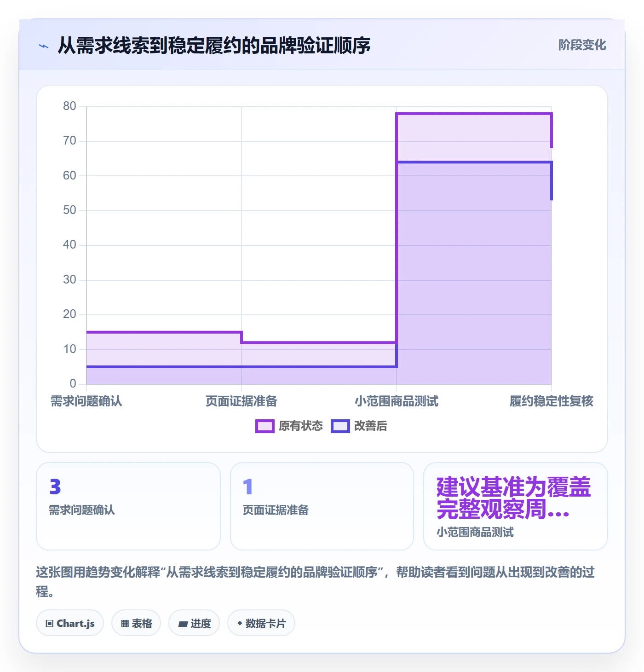This screenshot has width=644, height=672.
Task: Click the description paragraph below the cards
Action: click(316, 582)
